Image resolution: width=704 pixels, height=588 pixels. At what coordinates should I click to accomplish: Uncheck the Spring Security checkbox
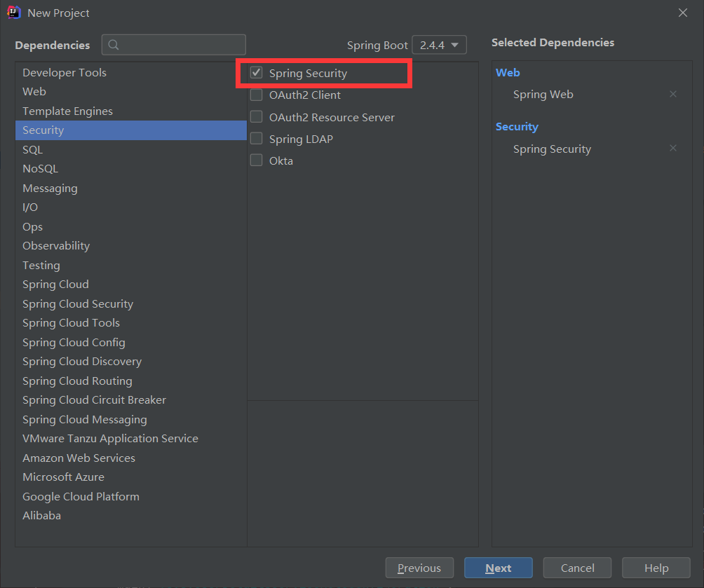pos(257,73)
